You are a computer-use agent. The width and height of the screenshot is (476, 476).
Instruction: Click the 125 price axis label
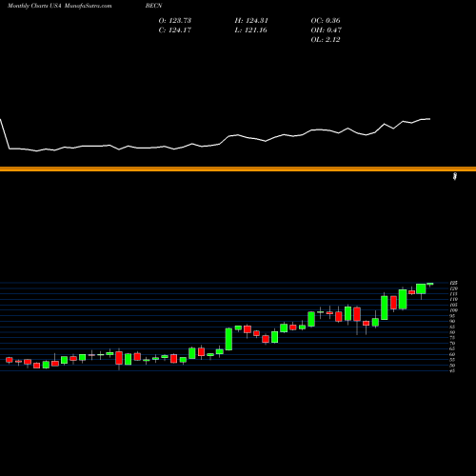click(454, 283)
